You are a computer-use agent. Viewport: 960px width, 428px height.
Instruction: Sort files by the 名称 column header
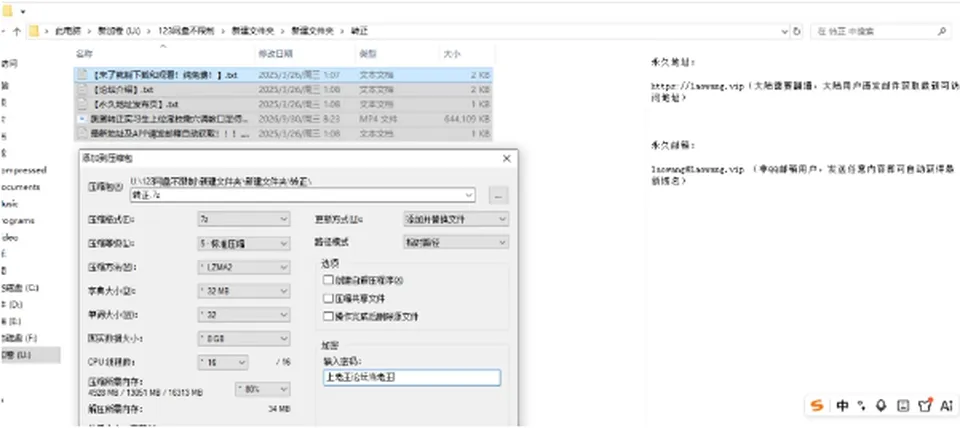point(84,54)
